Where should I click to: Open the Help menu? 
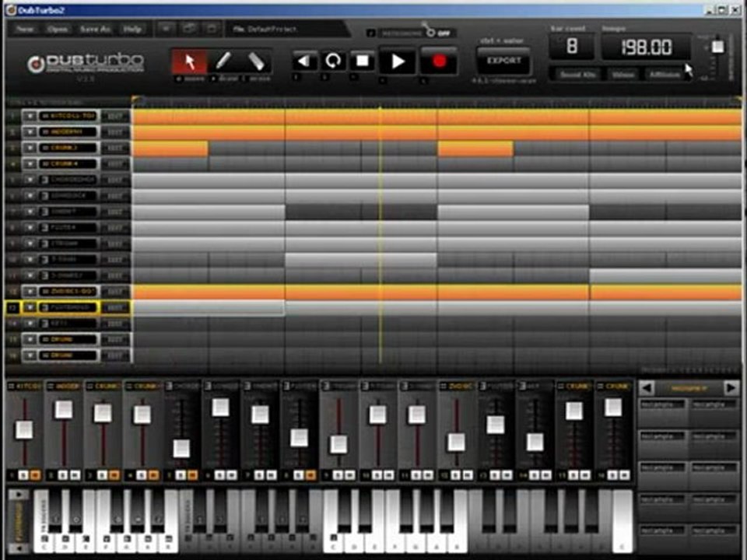pos(132,29)
